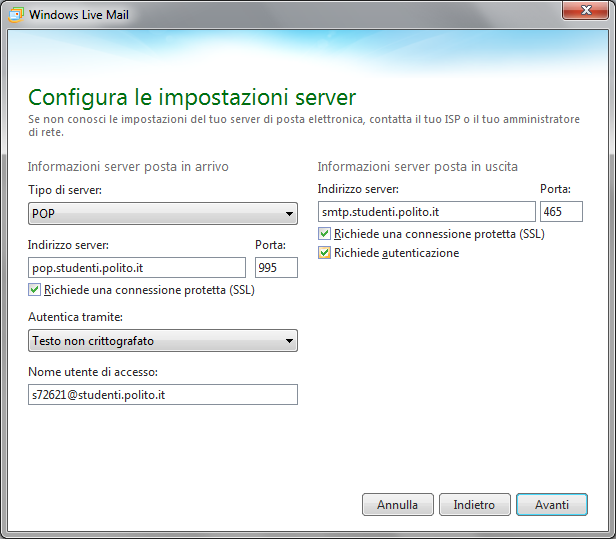Close the Windows Live Mail dialog
This screenshot has width=616, height=539.
point(587,13)
